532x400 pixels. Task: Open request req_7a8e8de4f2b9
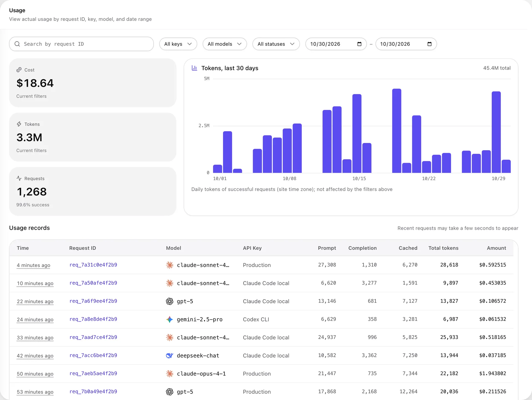click(93, 319)
